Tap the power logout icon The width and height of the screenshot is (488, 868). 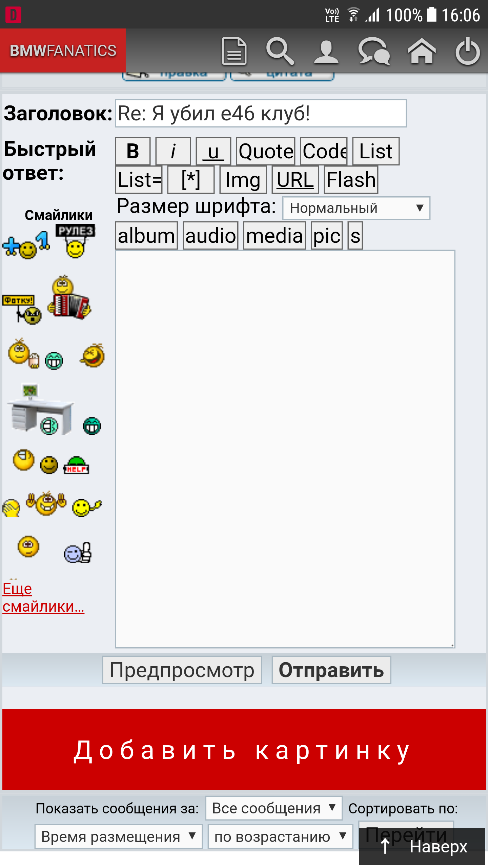click(468, 51)
